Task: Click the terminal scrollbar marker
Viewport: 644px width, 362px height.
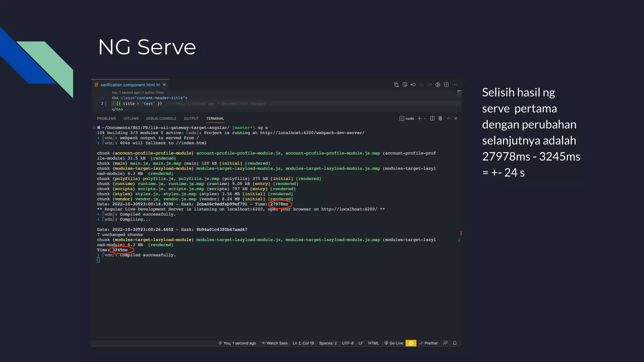Action: (x=461, y=233)
